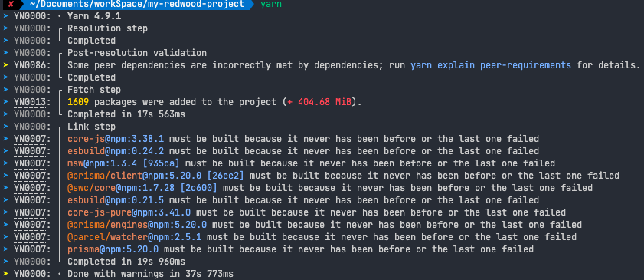This screenshot has height=280, width=644.
Task: Click the 1609 packages count
Action: click(x=78, y=102)
